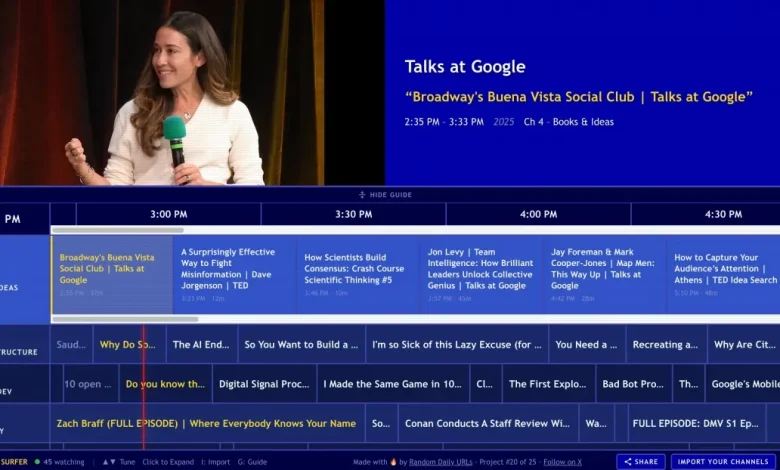The height and width of the screenshot is (470, 780).
Task: Select the 3:00 PM time header
Action: tap(169, 214)
